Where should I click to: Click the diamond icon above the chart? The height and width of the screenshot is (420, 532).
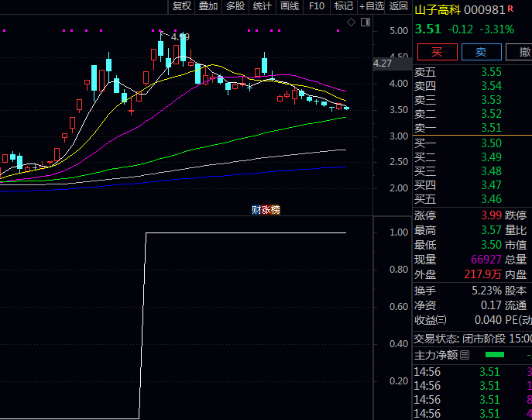pyautogui.click(x=351, y=22)
